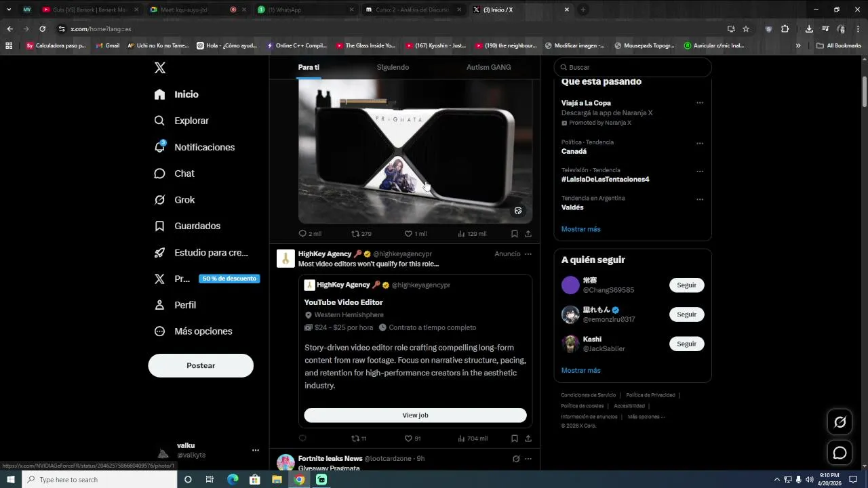Select the Para ti tab
The width and height of the screenshot is (868, 488).
[x=309, y=67]
